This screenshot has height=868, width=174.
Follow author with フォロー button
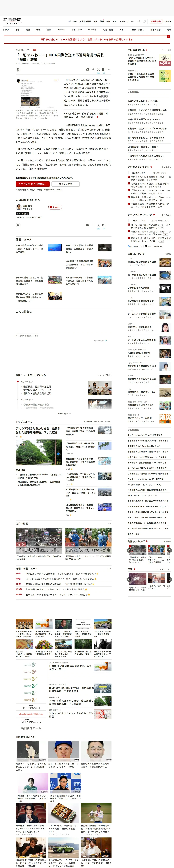55,207
